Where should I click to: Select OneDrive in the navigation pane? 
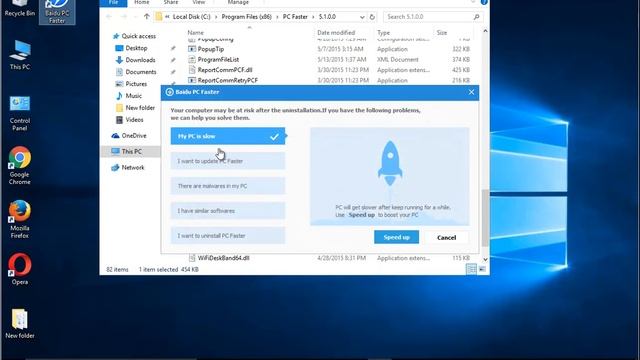click(x=133, y=136)
